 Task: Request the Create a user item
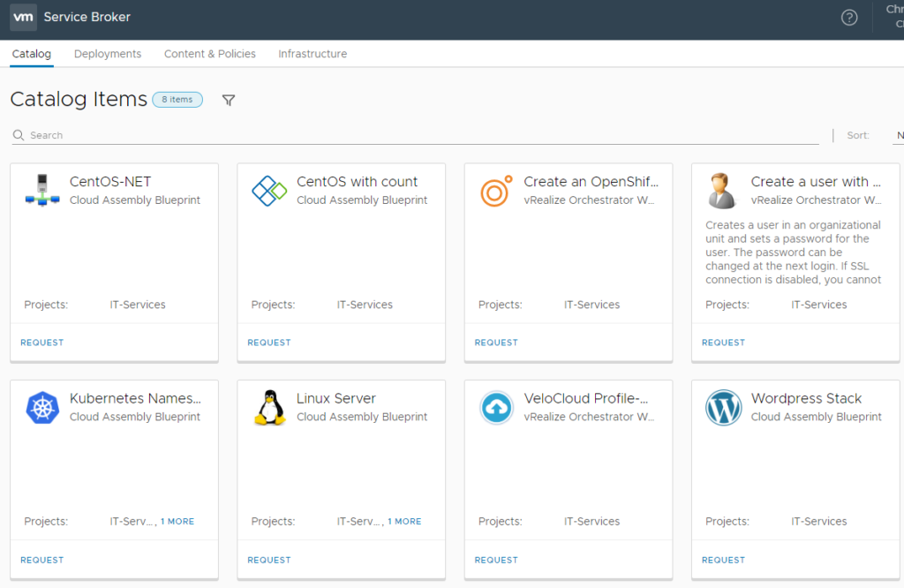coord(724,343)
